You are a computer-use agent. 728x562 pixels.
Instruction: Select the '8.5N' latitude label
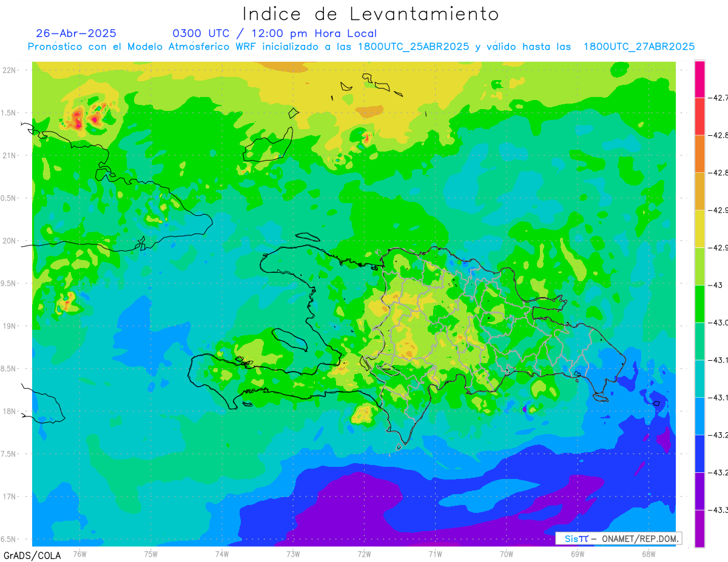coord(10,369)
